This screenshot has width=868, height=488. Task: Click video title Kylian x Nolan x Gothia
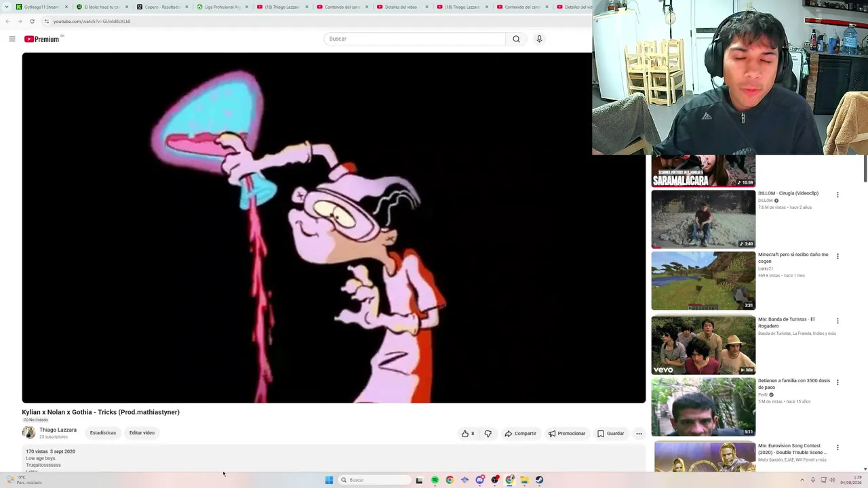point(100,412)
